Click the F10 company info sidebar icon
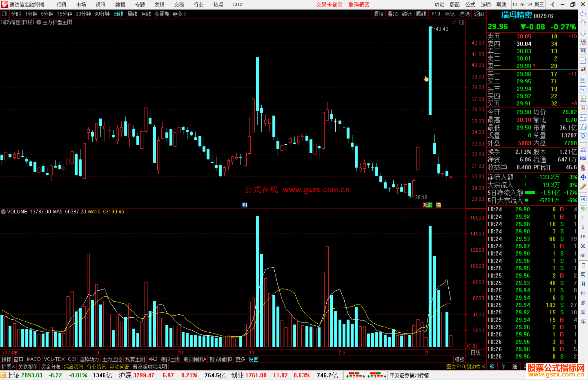The image size is (588, 380). click(583, 89)
